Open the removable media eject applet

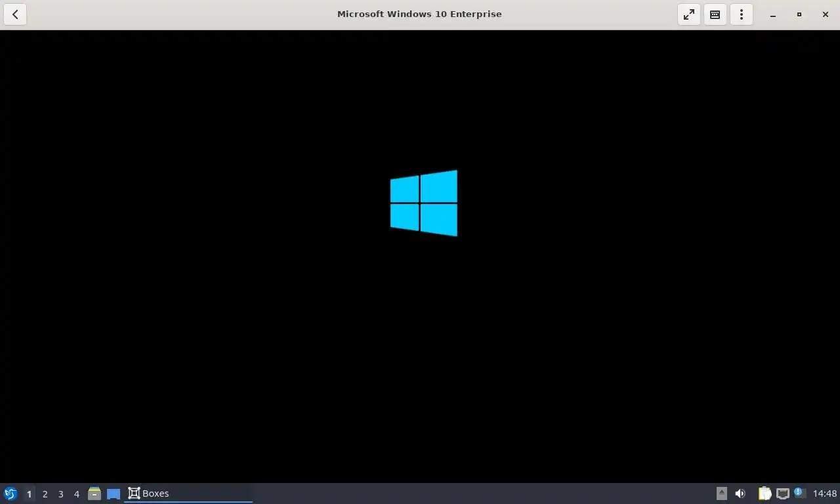point(721,493)
